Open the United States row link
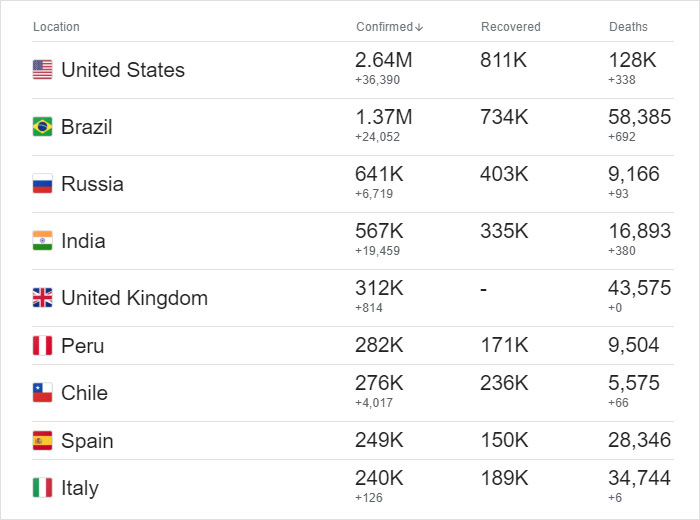700x520 pixels. tap(123, 70)
